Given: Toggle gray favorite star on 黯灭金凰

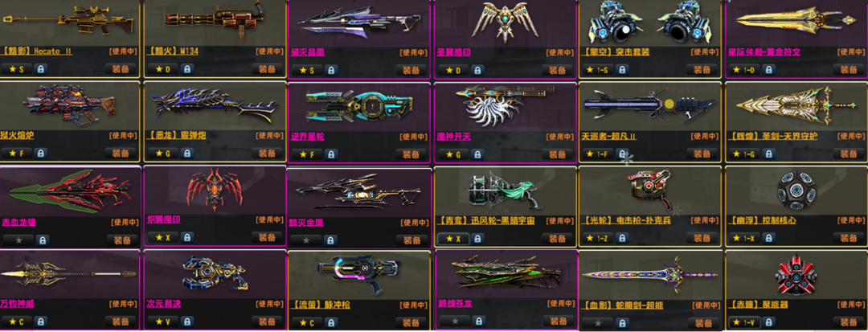Looking at the screenshot, I should pos(305,240).
